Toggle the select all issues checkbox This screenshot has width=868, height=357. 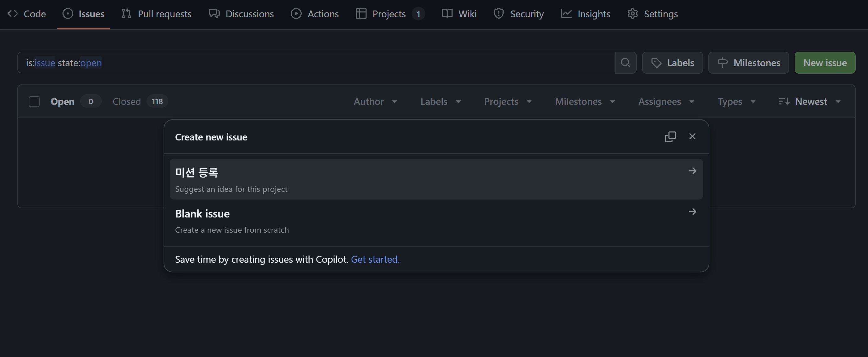click(x=34, y=101)
